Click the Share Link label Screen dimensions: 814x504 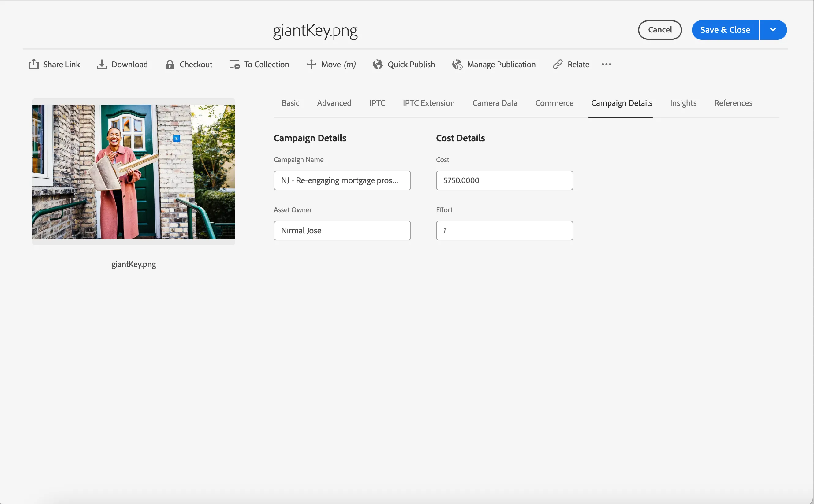pyautogui.click(x=62, y=64)
